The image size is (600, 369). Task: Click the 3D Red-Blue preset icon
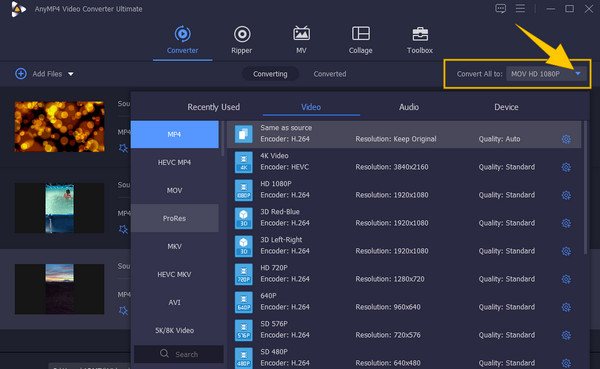point(244,218)
